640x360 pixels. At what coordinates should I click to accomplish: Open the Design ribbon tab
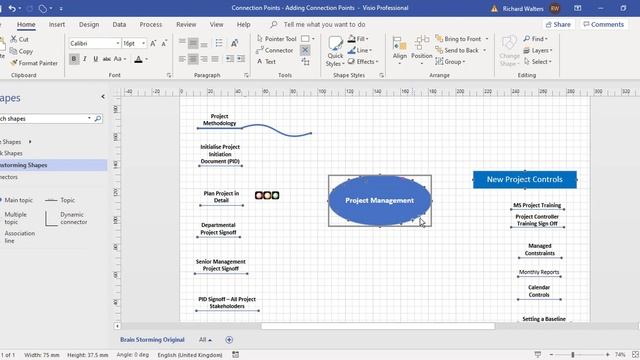pyautogui.click(x=89, y=24)
